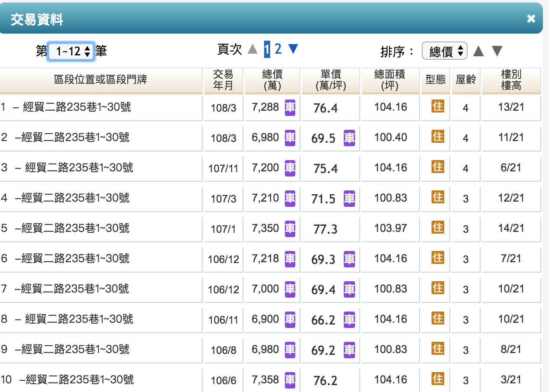Click the 屋齡 column header

(466, 80)
